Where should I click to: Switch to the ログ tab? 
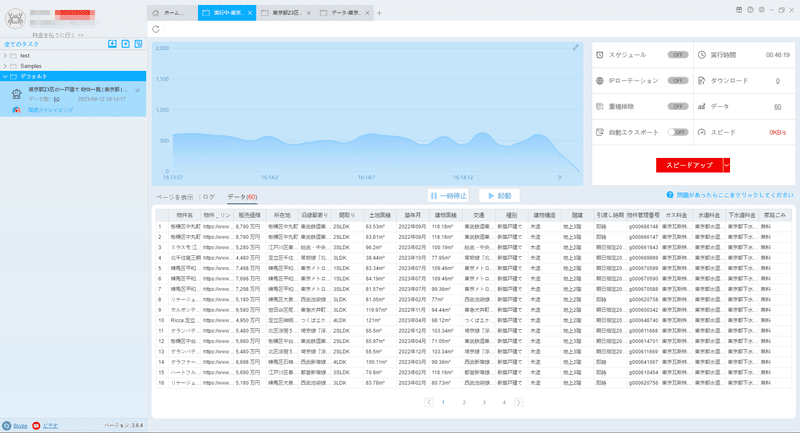pos(209,197)
